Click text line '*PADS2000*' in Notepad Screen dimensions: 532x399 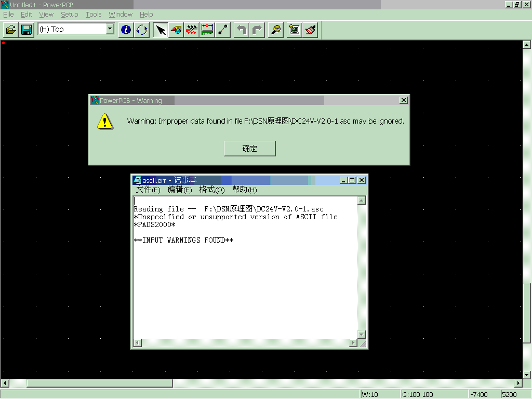coord(154,224)
